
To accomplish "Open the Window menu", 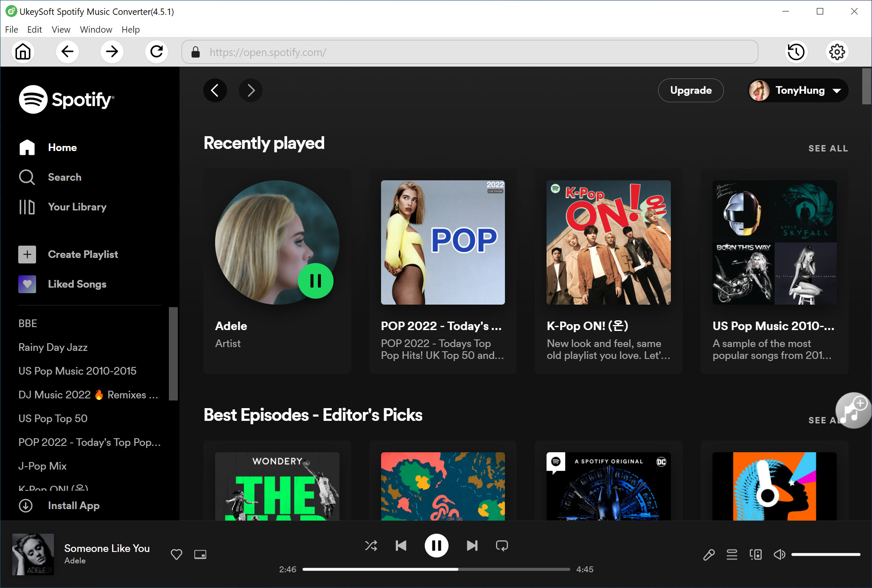I will click(x=96, y=29).
